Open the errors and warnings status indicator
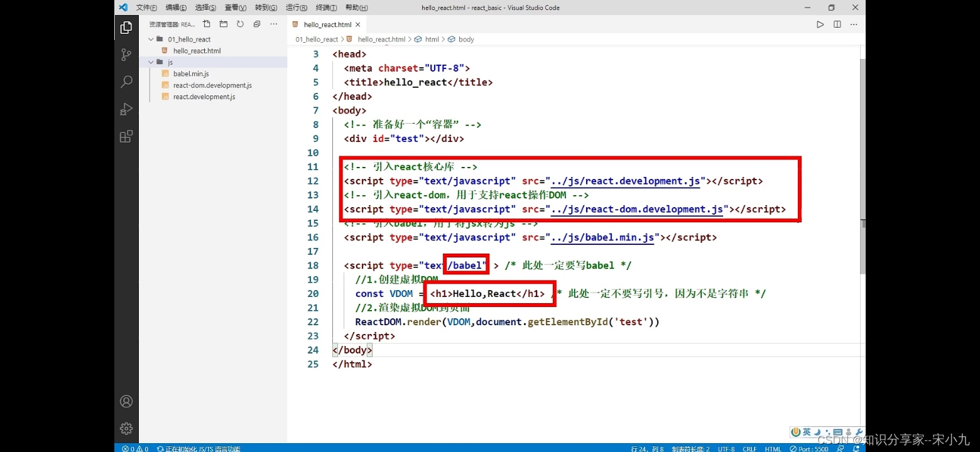Image resolution: width=980 pixels, height=452 pixels. pos(136,448)
